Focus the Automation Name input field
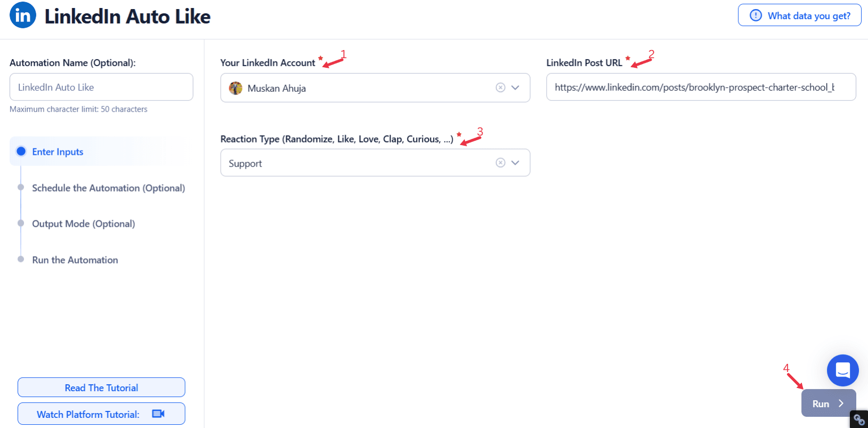Viewport: 868px width, 428px height. click(101, 87)
